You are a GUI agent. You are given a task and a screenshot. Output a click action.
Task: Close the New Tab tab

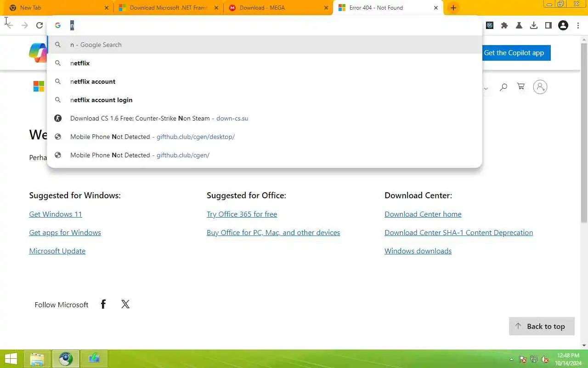(107, 8)
